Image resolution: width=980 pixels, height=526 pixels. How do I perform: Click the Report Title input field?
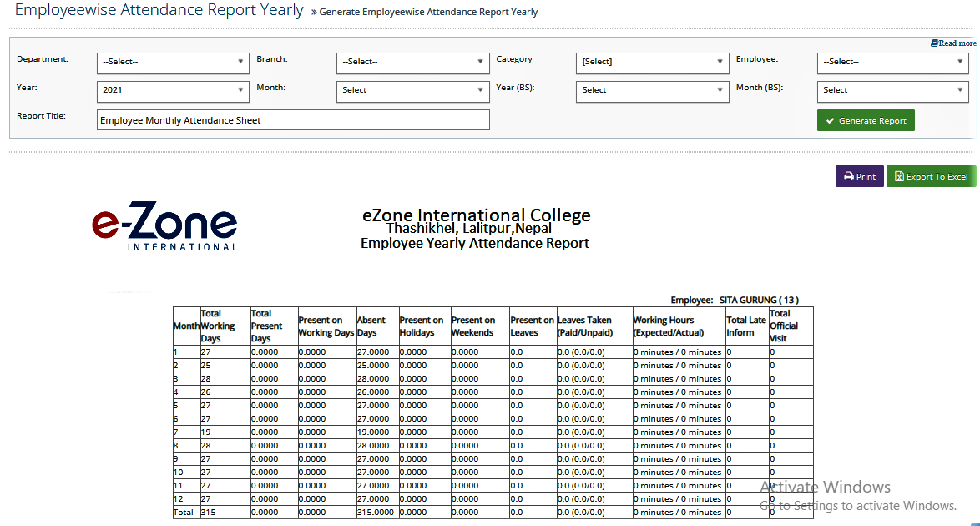coord(293,120)
